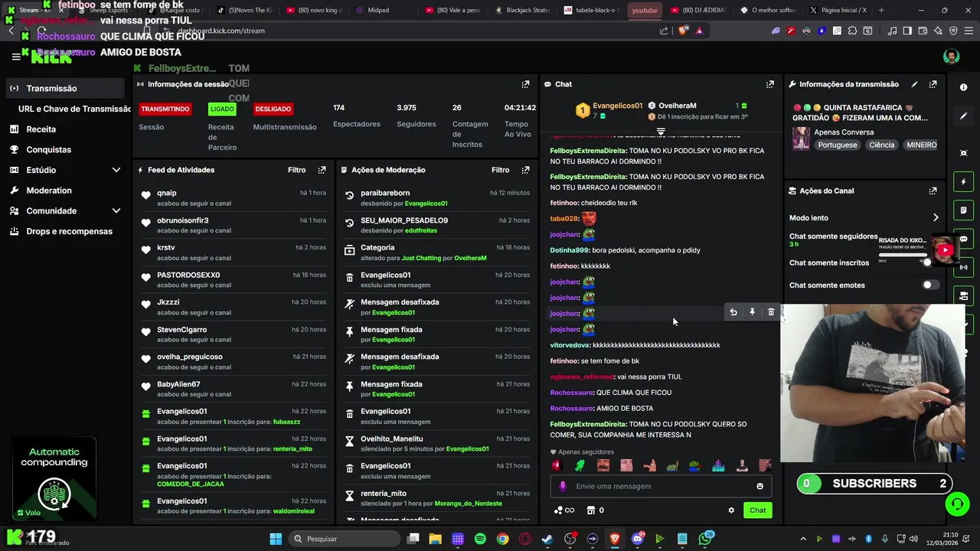
Task: Toggle Chat somente emotes switch
Action: [930, 285]
